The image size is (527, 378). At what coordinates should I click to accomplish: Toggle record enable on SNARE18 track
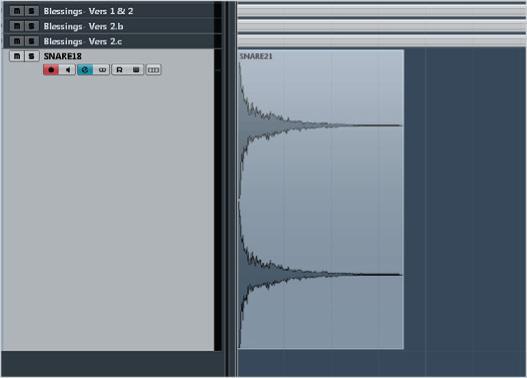click(x=51, y=70)
